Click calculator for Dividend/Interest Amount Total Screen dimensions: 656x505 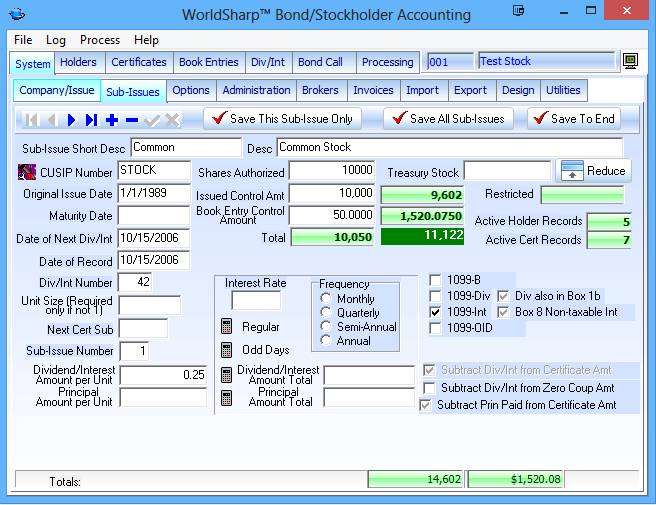(x=227, y=375)
